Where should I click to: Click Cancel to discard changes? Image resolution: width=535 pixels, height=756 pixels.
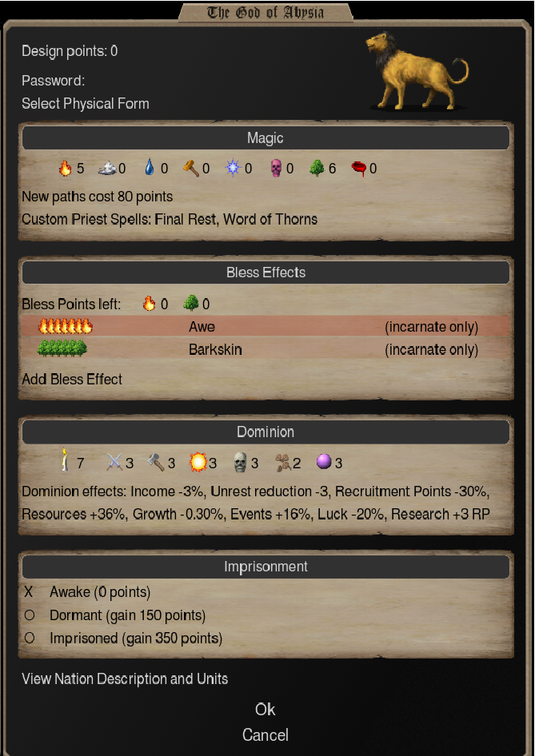tap(265, 734)
